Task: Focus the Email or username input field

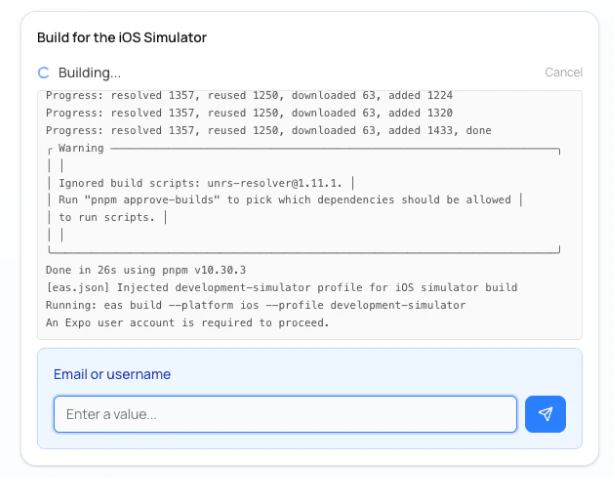Action: click(285, 414)
